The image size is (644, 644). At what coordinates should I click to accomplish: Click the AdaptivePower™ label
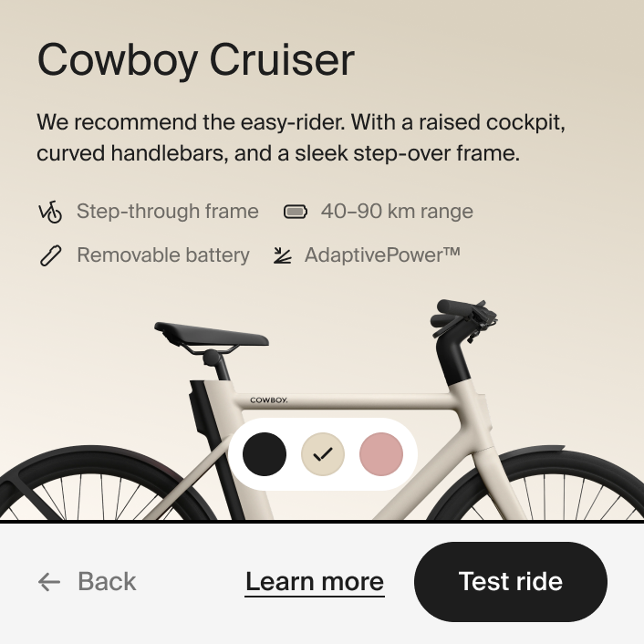point(382,255)
